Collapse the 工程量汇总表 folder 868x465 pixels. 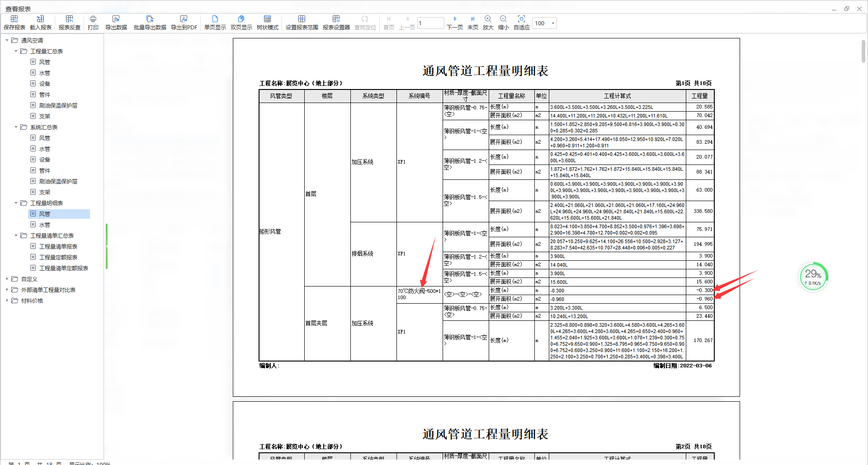click(x=16, y=51)
